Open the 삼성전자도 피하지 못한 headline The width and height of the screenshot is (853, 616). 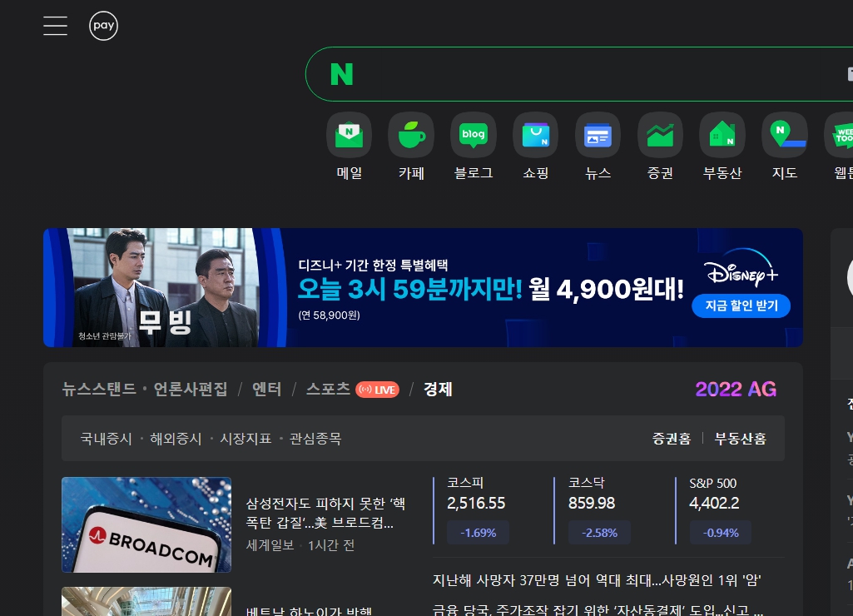coord(325,513)
